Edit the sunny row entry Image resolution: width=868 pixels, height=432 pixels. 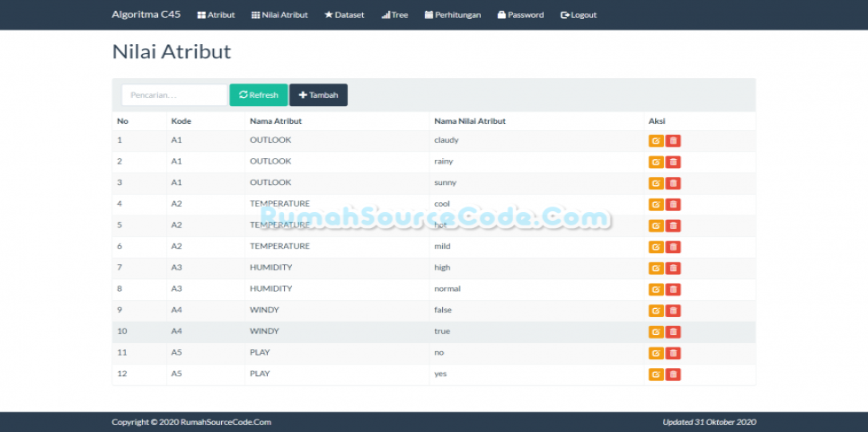pyautogui.click(x=656, y=183)
